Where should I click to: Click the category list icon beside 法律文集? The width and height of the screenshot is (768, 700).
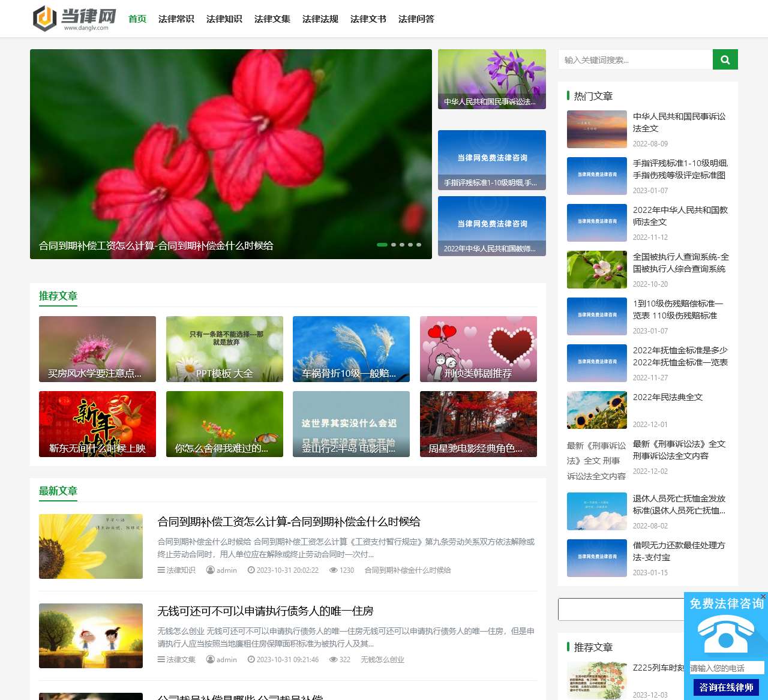click(x=161, y=659)
